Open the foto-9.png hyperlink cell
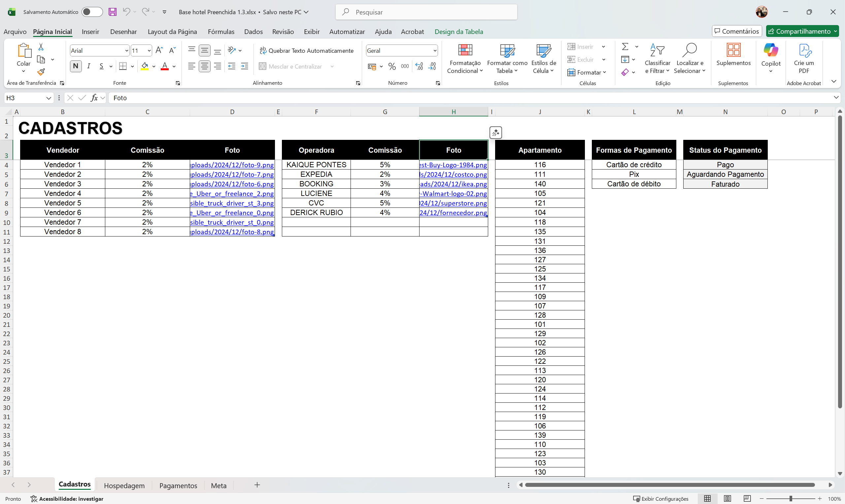 click(x=232, y=165)
